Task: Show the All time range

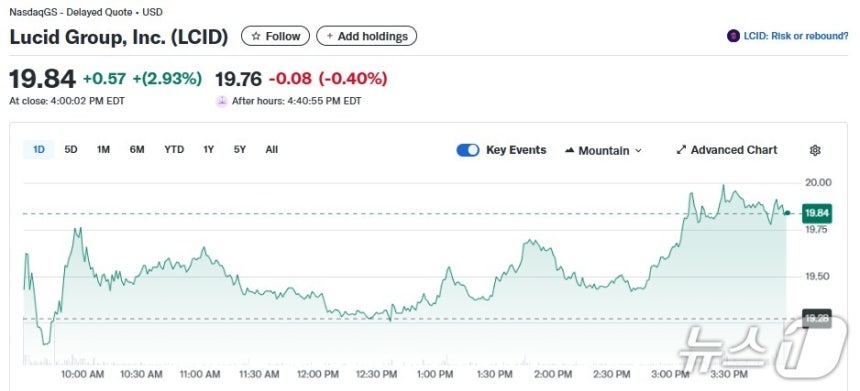Action: point(271,149)
